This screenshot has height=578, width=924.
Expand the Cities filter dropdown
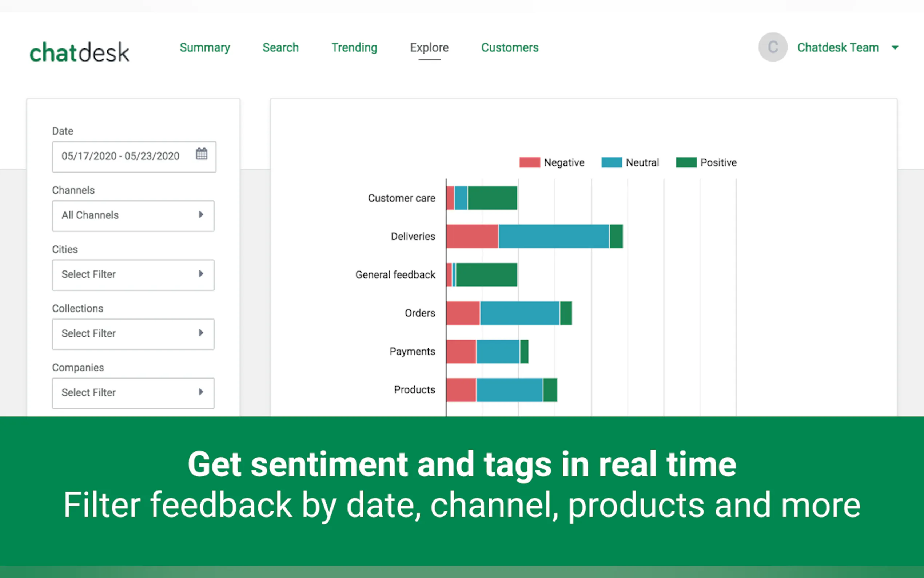(133, 275)
